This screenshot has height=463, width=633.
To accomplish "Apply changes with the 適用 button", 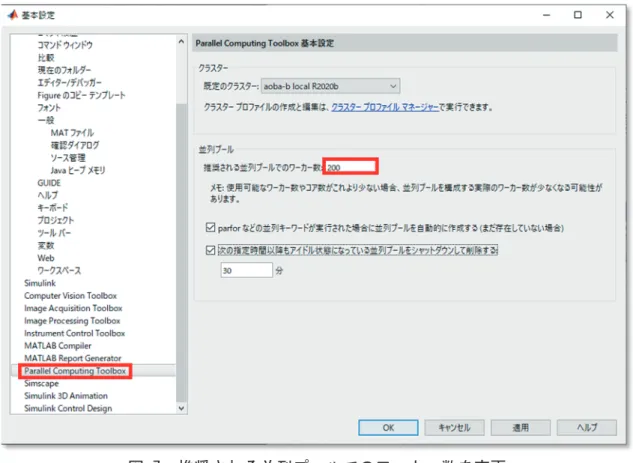I will tap(520, 427).
